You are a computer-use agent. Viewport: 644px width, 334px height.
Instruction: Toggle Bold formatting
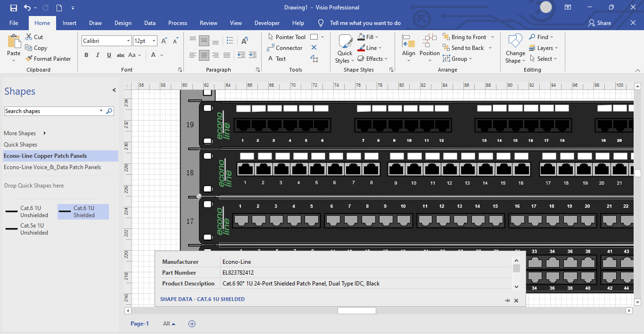click(x=86, y=55)
